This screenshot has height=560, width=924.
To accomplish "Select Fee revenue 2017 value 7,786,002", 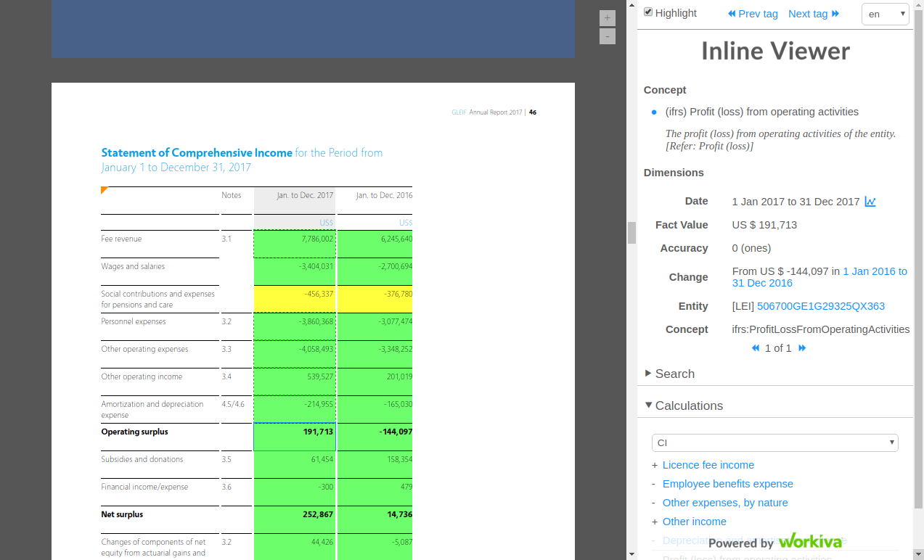I will (x=295, y=244).
